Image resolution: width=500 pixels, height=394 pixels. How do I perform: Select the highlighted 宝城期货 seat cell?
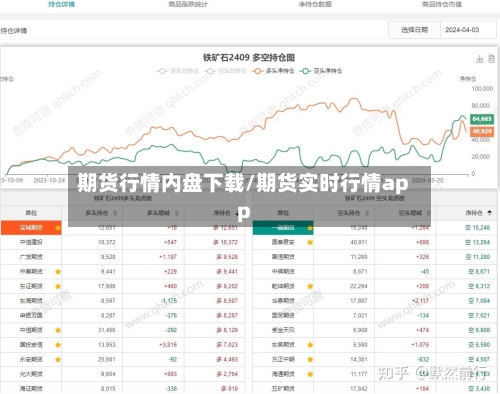coord(31,228)
